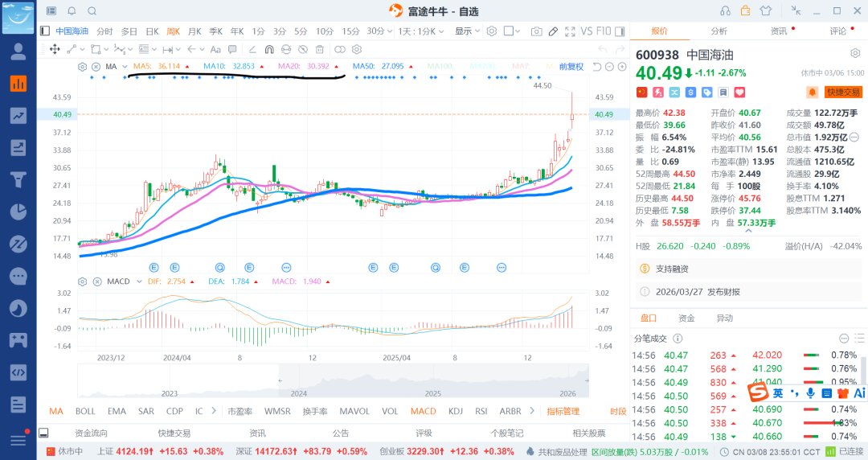Set a price alert bell icon
The image size is (868, 460).
pyautogui.click(x=812, y=92)
